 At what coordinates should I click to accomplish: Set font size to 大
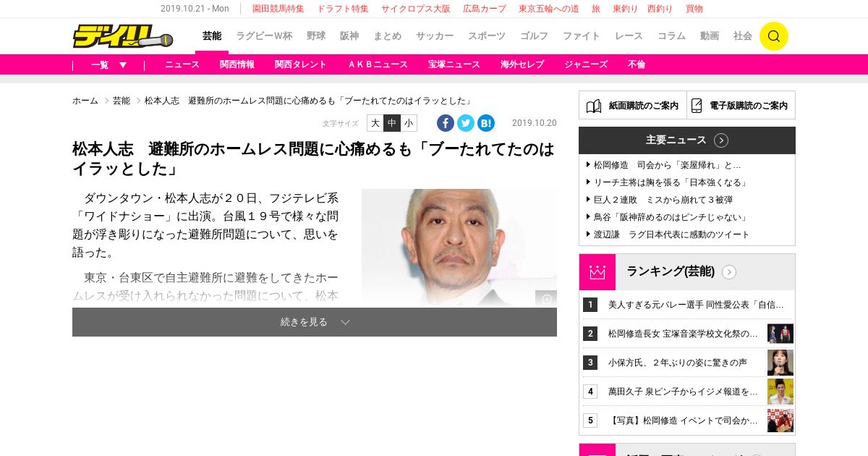pos(375,123)
